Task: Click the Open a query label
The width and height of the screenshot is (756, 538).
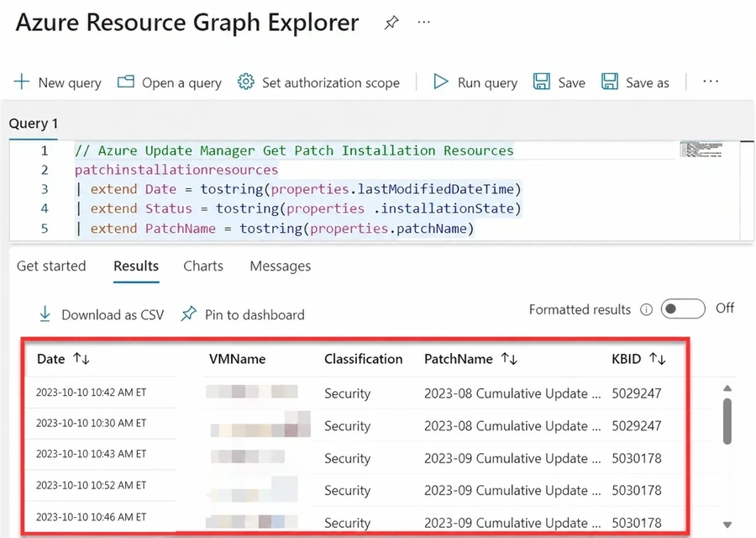Action: click(x=181, y=83)
